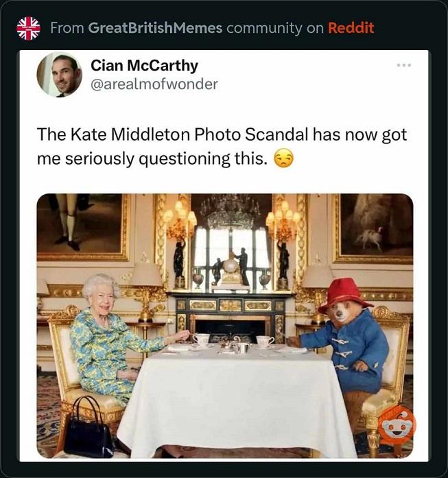Open the GreatBritishMemes community link
Viewport: 448px width, 478px height.
156,28
